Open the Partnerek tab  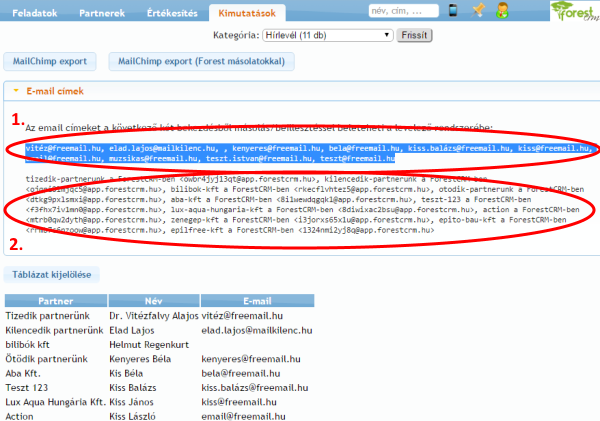(x=102, y=13)
